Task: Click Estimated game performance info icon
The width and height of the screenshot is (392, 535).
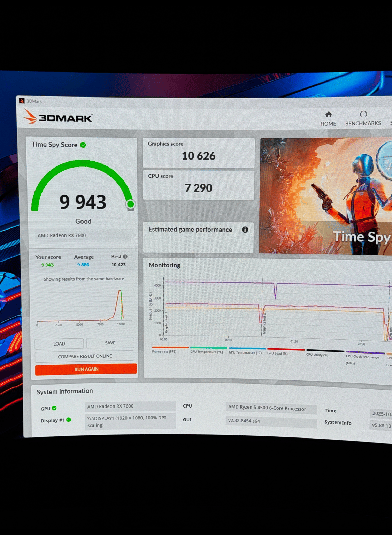Action: (x=245, y=230)
